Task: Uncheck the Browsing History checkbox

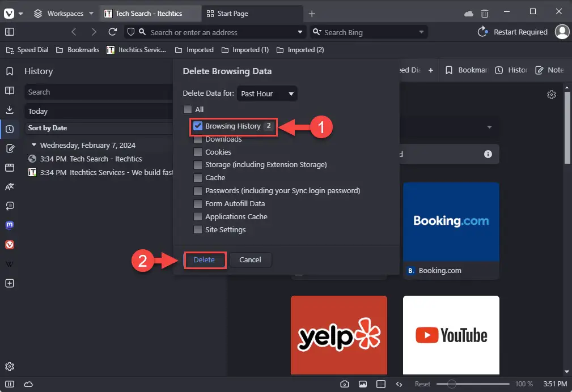Action: pyautogui.click(x=198, y=126)
